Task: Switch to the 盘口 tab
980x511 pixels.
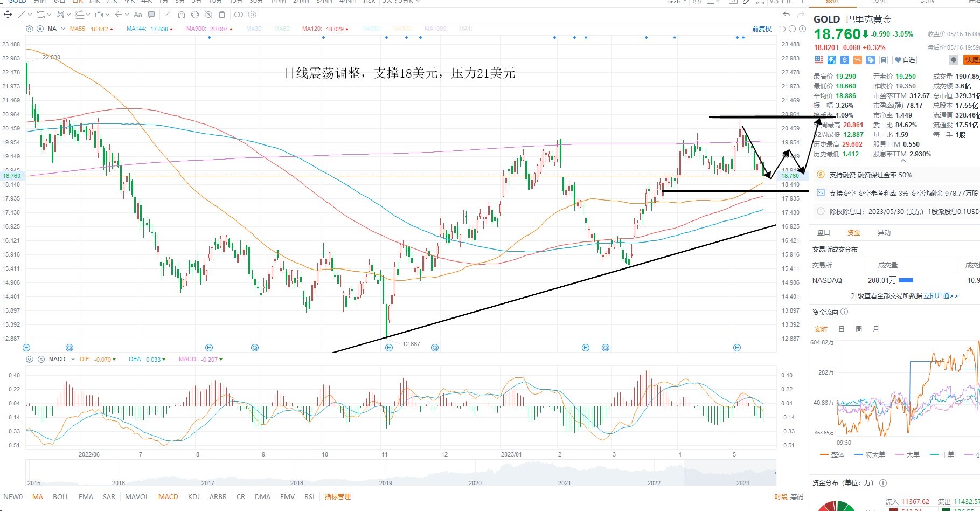Action: click(x=824, y=233)
